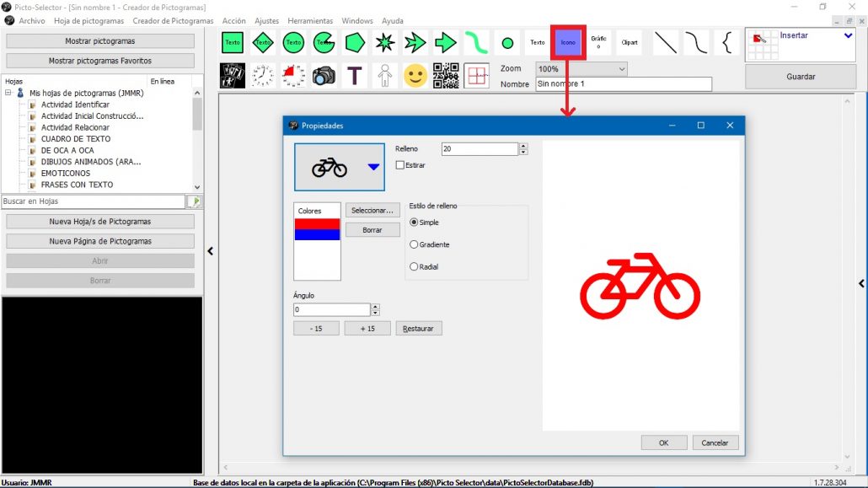The image size is (868, 488).
Task: Pick the green right-arrow shape
Action: (x=445, y=43)
